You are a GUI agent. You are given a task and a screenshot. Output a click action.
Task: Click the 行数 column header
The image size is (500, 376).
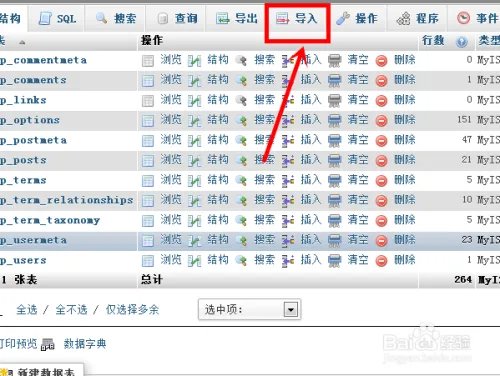click(x=433, y=40)
